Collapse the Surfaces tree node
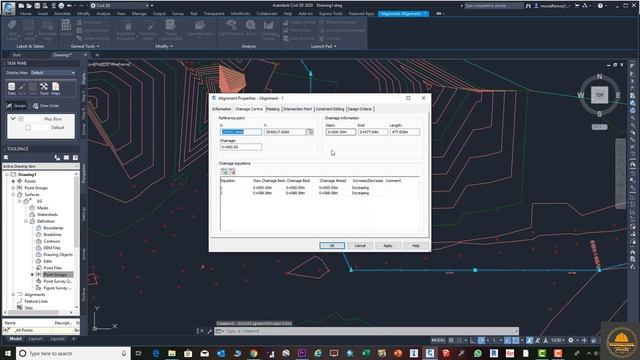The height and width of the screenshot is (360, 640). [x=13, y=195]
